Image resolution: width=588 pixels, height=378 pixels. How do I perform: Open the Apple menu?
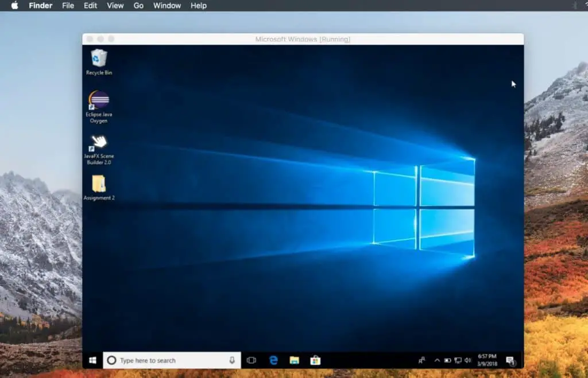click(14, 6)
